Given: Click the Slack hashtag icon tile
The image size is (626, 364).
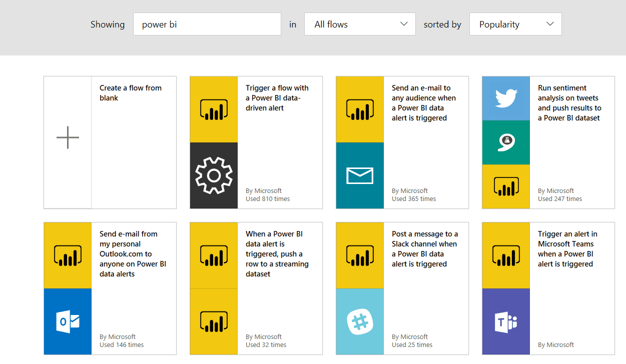Looking at the screenshot, I should pos(360,321).
